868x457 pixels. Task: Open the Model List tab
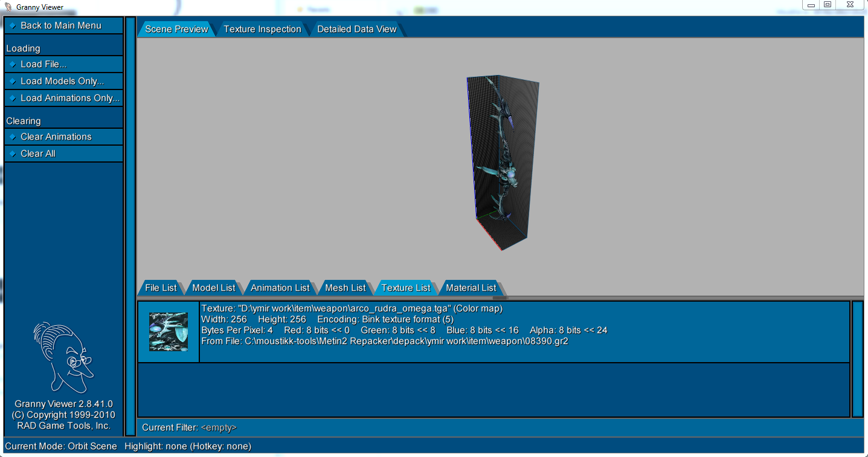pyautogui.click(x=214, y=288)
